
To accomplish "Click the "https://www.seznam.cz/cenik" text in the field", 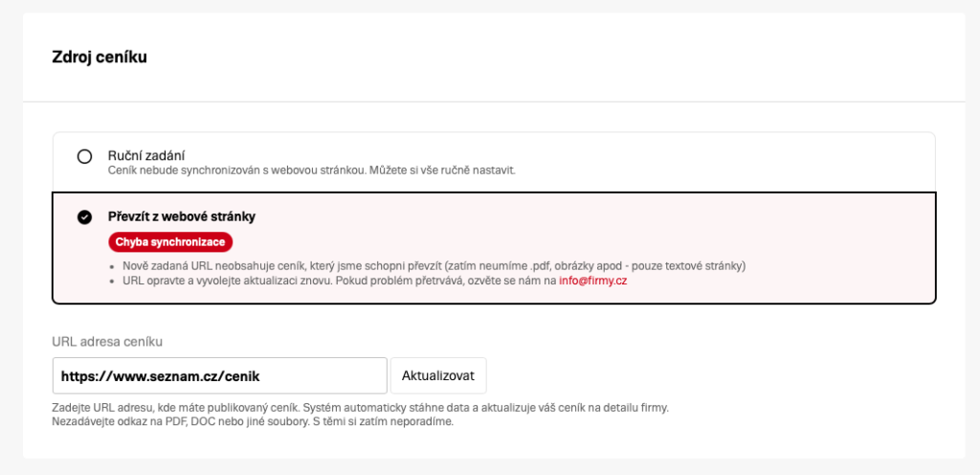I will coord(161,375).
